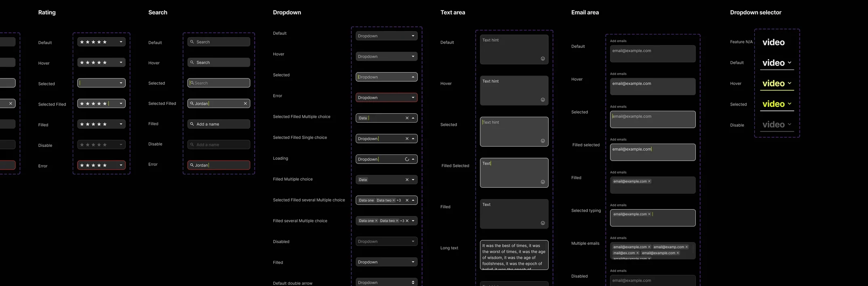The height and width of the screenshot is (286, 868).
Task: Focus the Selected search input field
Action: 219,83
